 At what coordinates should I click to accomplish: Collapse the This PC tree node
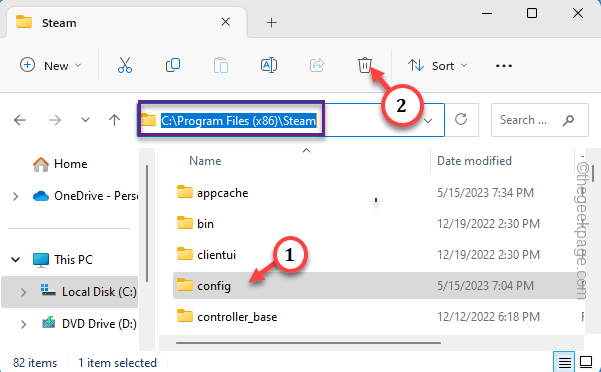click(16, 260)
